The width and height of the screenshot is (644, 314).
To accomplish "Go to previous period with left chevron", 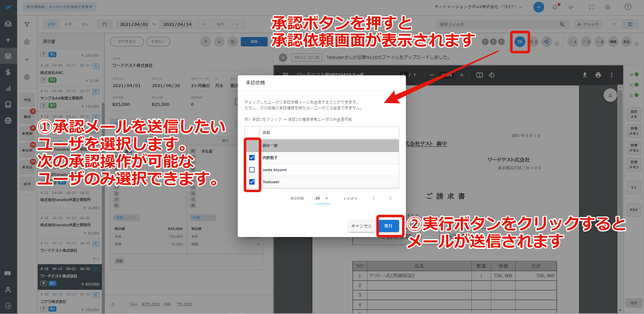I will [x=204, y=24].
